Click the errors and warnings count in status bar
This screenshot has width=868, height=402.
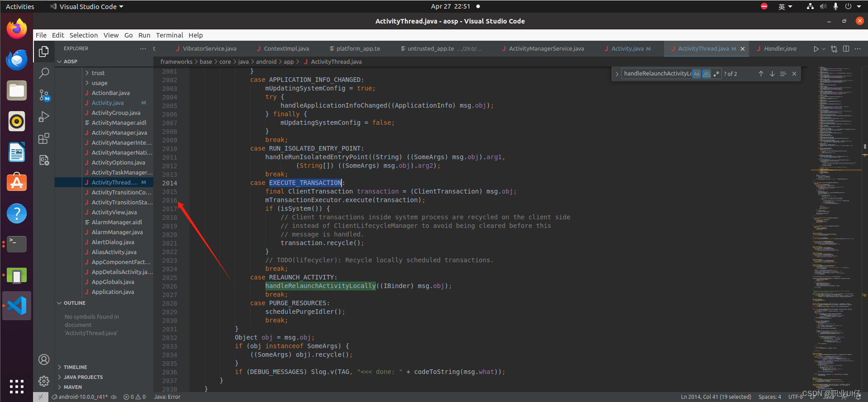[x=134, y=397]
